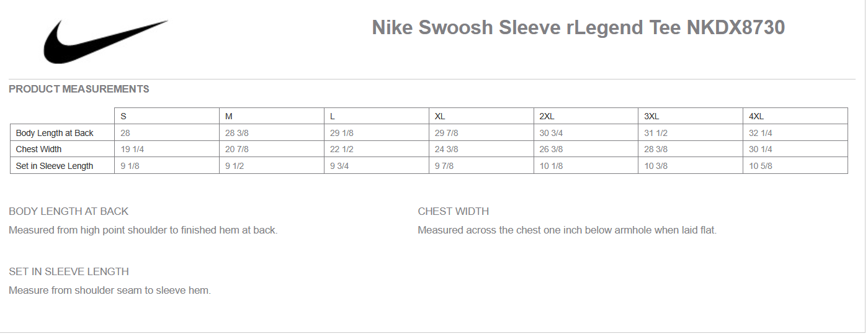Select the XL size column header
The height and width of the screenshot is (336, 868).
coord(440,117)
